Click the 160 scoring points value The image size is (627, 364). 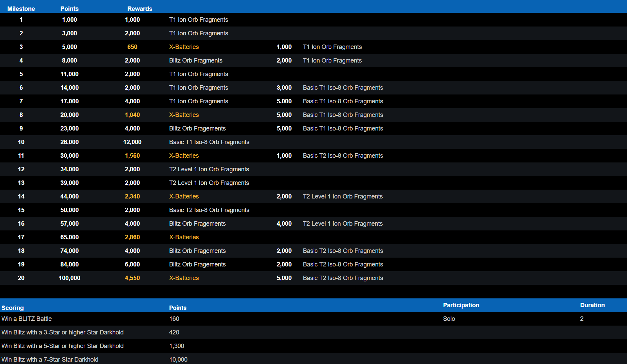tap(174, 319)
